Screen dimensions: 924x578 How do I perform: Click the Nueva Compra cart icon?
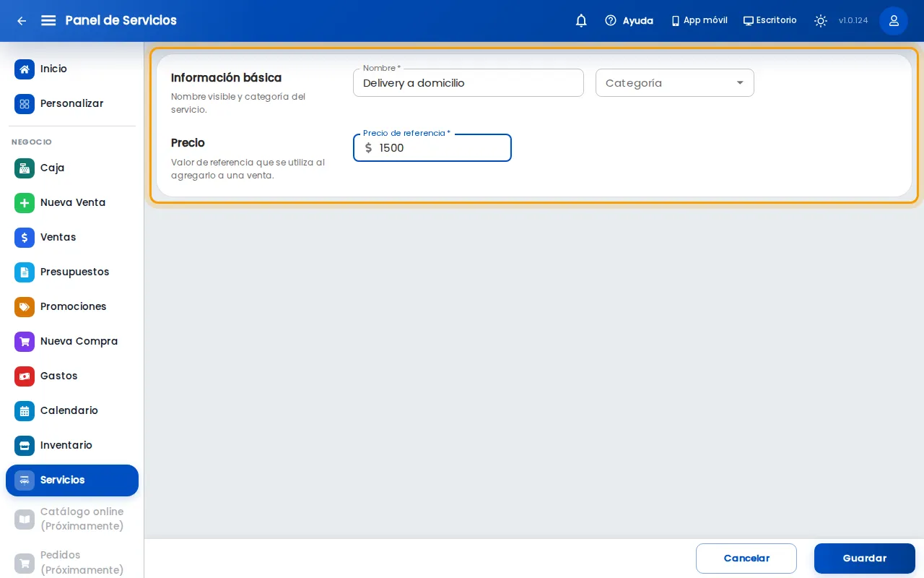click(x=25, y=342)
